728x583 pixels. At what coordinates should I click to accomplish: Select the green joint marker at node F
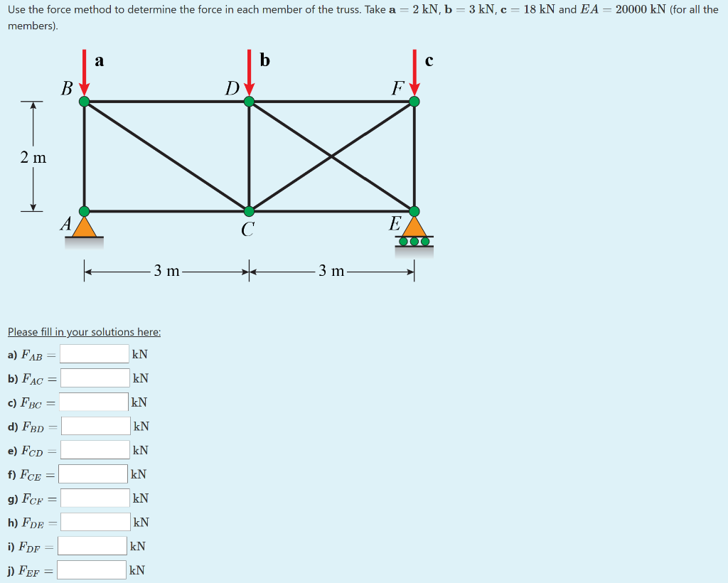tap(414, 102)
